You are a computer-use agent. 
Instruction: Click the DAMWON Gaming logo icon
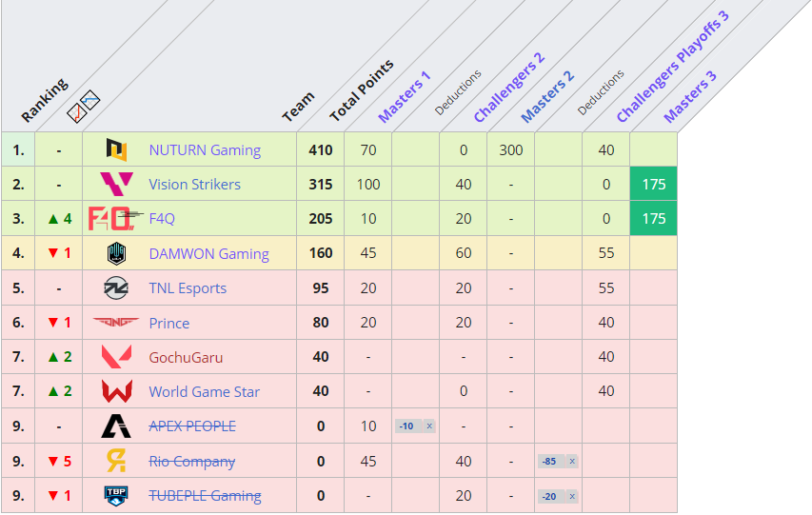pyautogui.click(x=116, y=253)
